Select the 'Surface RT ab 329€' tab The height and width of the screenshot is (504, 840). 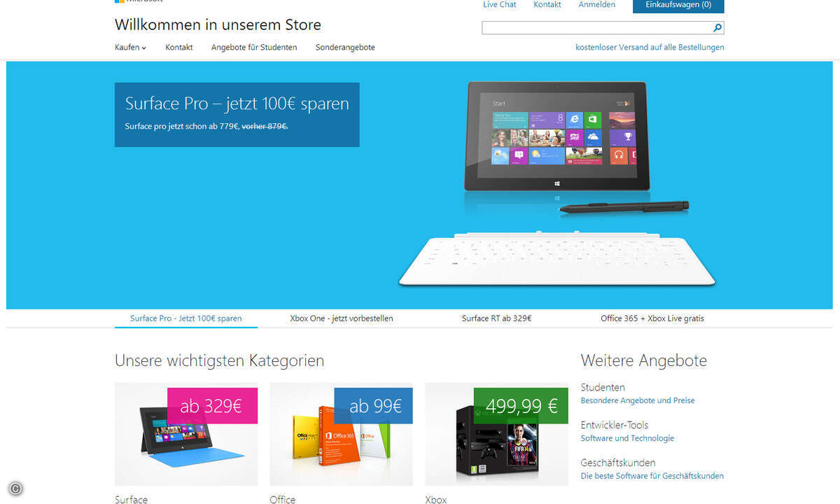click(496, 318)
